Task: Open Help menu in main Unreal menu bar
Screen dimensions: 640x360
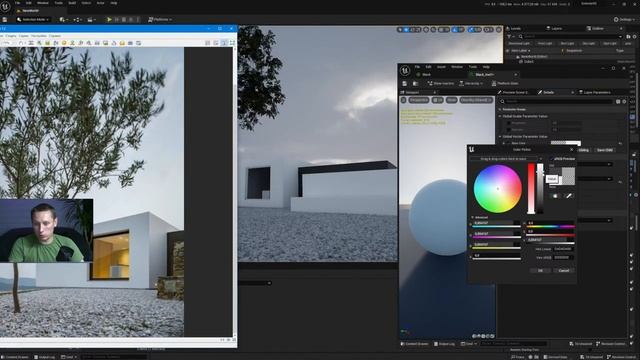Action: [114, 3]
